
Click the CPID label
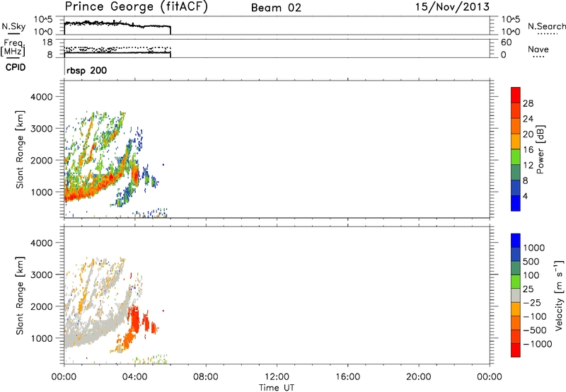pos(16,67)
